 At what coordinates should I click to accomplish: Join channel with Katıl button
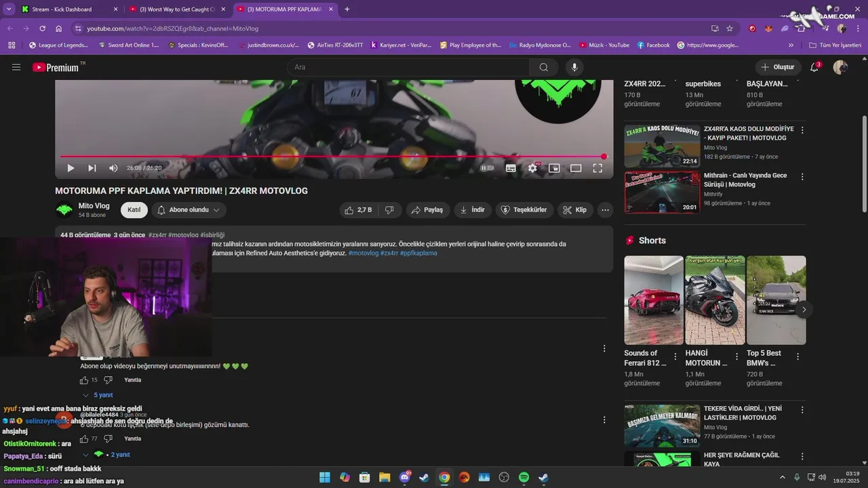click(x=134, y=210)
